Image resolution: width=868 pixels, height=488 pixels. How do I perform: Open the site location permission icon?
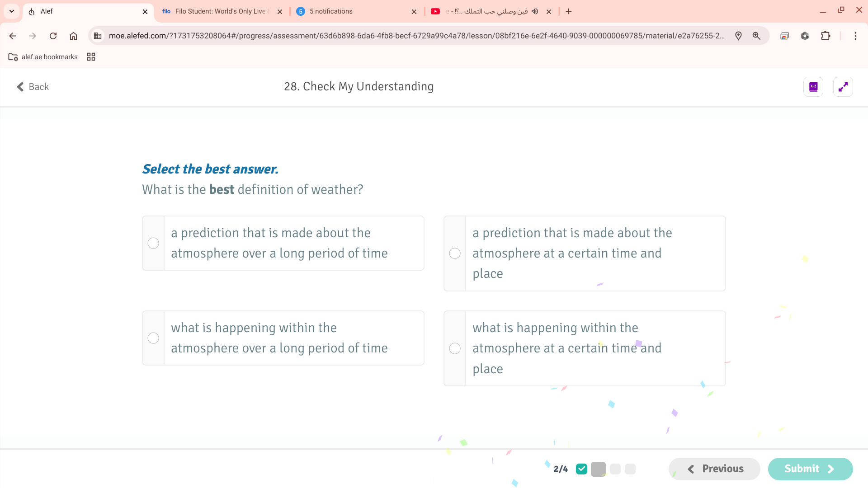[739, 36]
